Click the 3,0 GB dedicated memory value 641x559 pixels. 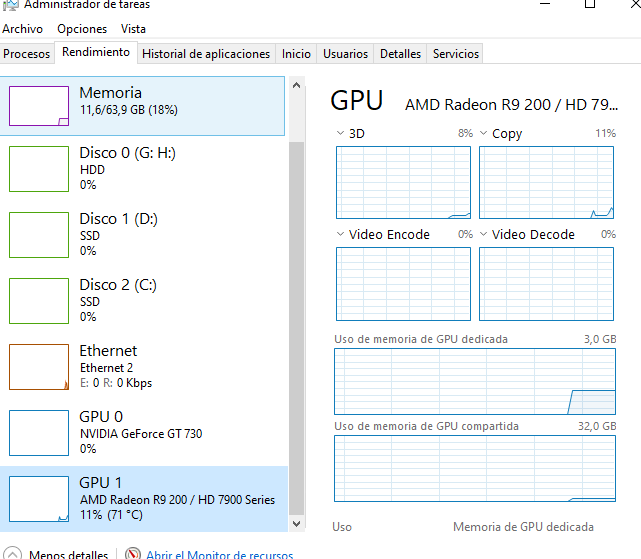(x=600, y=339)
